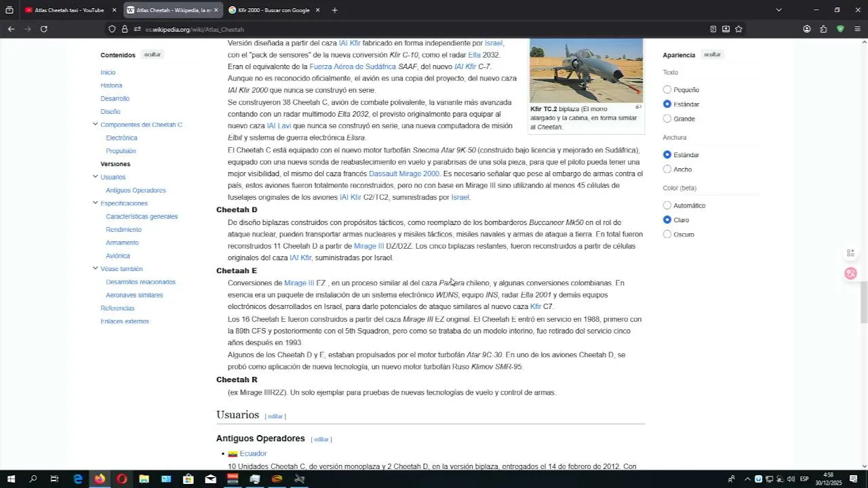Viewport: 868px width, 488px height.
Task: Go to Antiguos Operadores in contents
Action: point(136,190)
